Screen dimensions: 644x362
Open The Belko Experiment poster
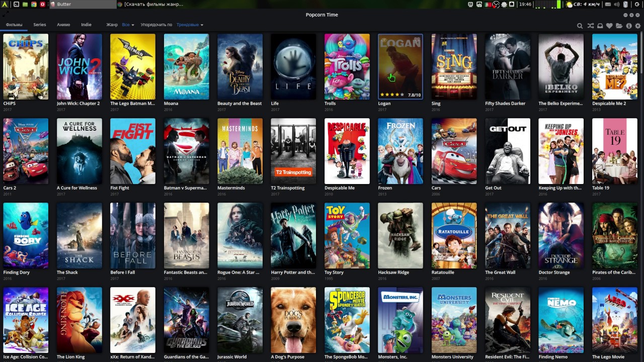click(x=561, y=67)
